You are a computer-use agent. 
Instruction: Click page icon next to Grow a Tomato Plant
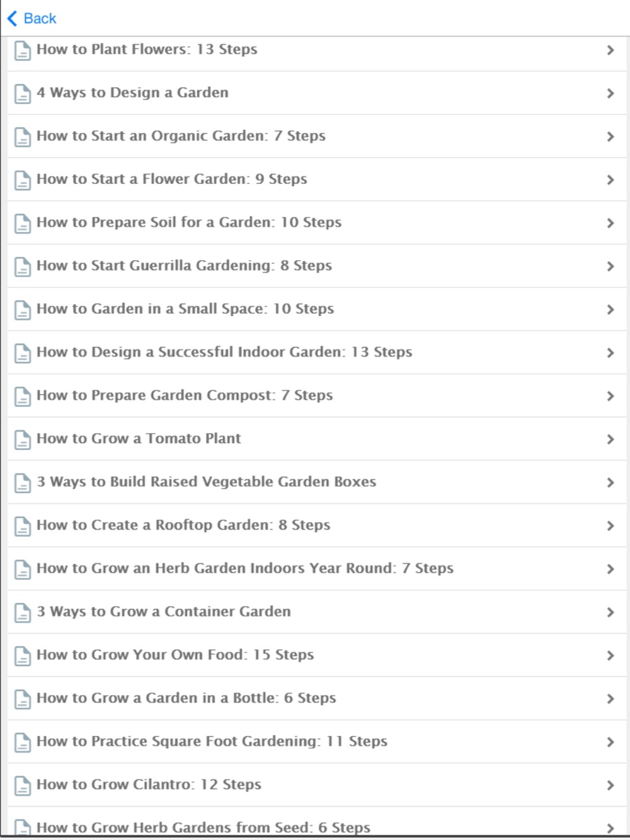(23, 440)
